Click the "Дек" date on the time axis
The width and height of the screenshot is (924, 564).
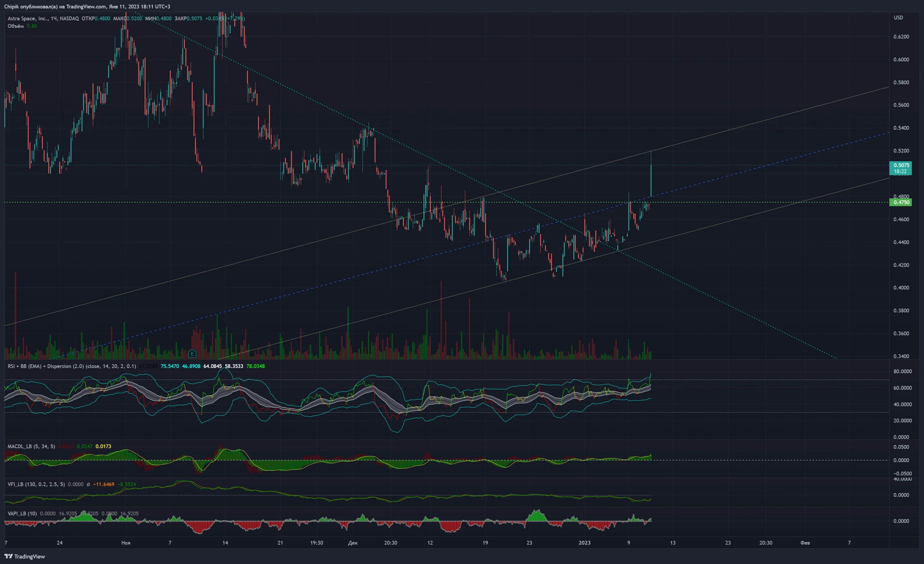click(353, 543)
